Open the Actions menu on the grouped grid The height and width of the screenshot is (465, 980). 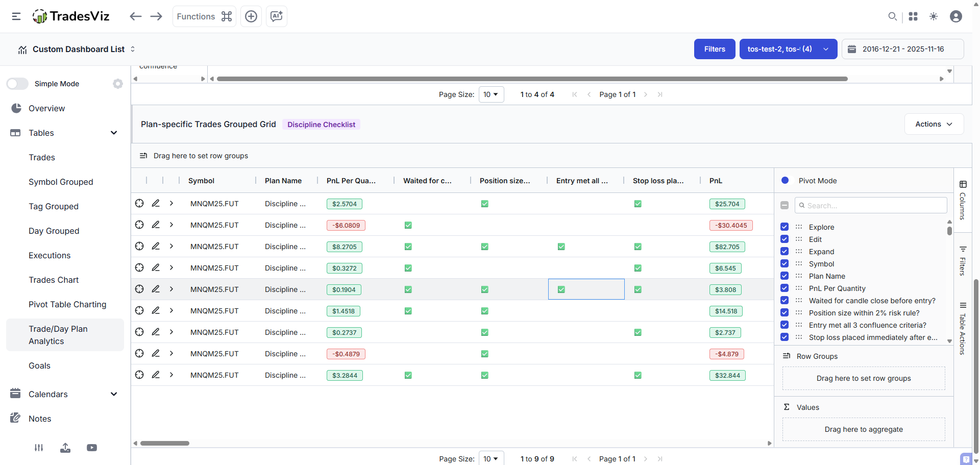[x=934, y=124]
